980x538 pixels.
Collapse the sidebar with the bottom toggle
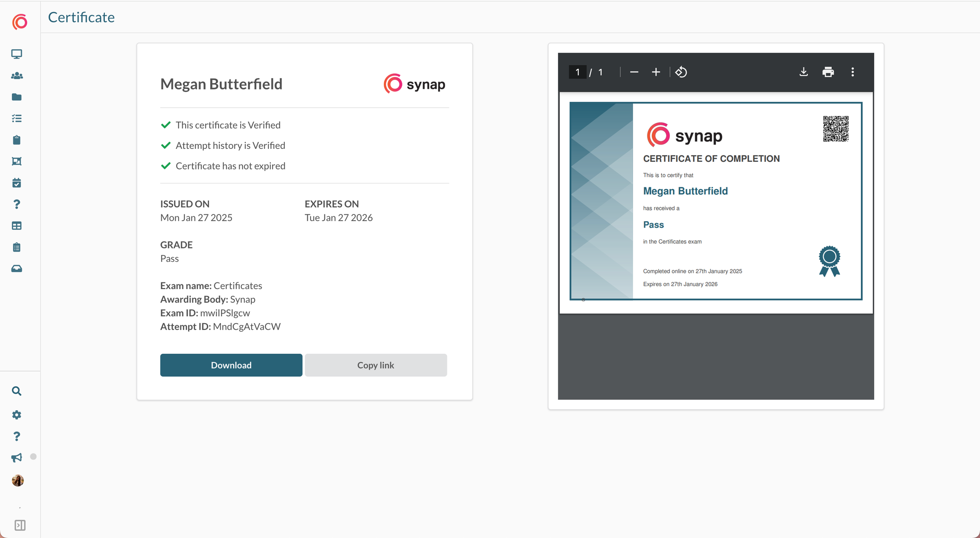pos(20,525)
